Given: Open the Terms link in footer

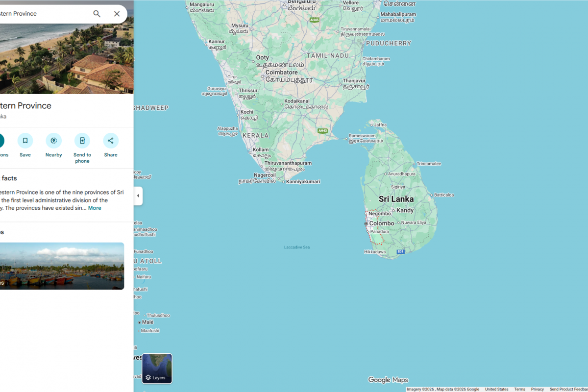Looking at the screenshot, I should [519, 389].
